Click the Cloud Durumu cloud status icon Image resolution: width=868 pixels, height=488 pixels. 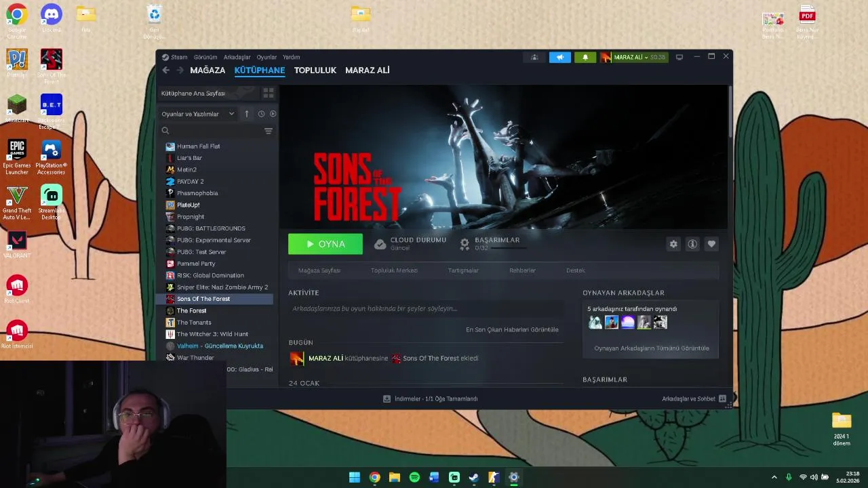[380, 244]
